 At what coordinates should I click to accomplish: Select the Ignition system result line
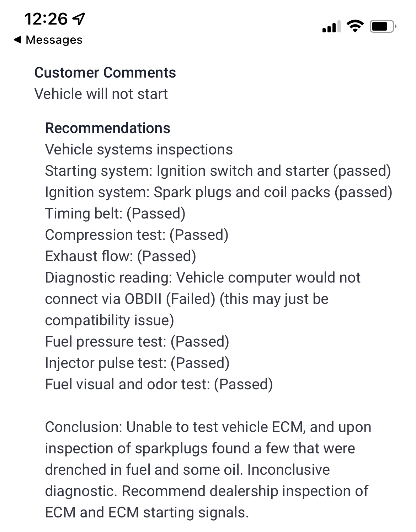(218, 192)
